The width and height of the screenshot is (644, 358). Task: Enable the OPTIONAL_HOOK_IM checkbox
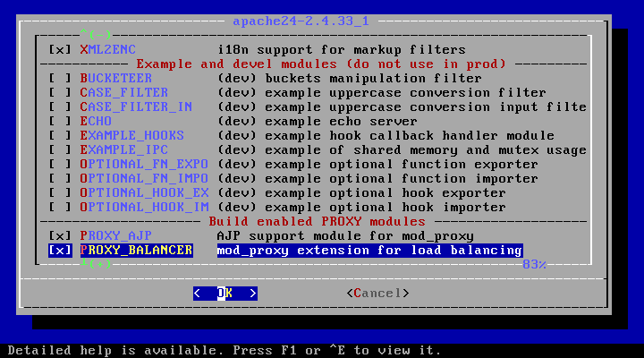point(60,207)
